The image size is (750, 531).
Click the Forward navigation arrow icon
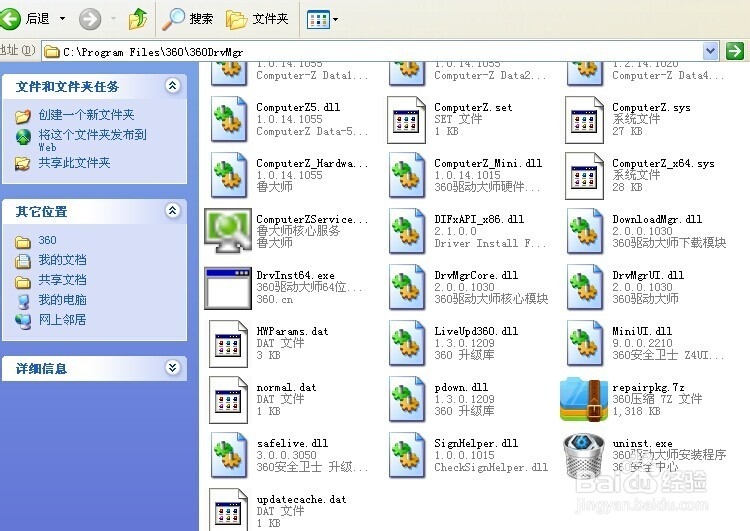coord(90,19)
